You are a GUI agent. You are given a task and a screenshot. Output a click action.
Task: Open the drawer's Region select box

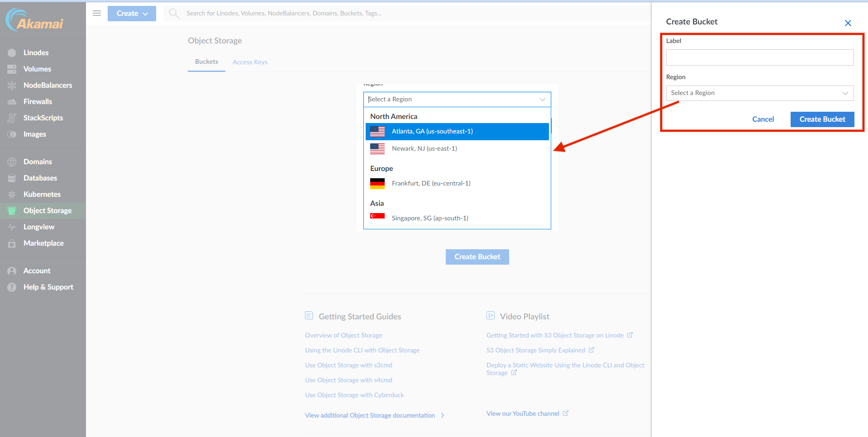[760, 93]
